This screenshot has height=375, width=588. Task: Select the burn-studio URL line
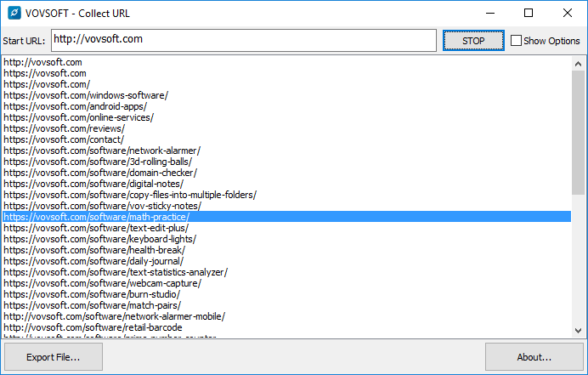(x=92, y=294)
